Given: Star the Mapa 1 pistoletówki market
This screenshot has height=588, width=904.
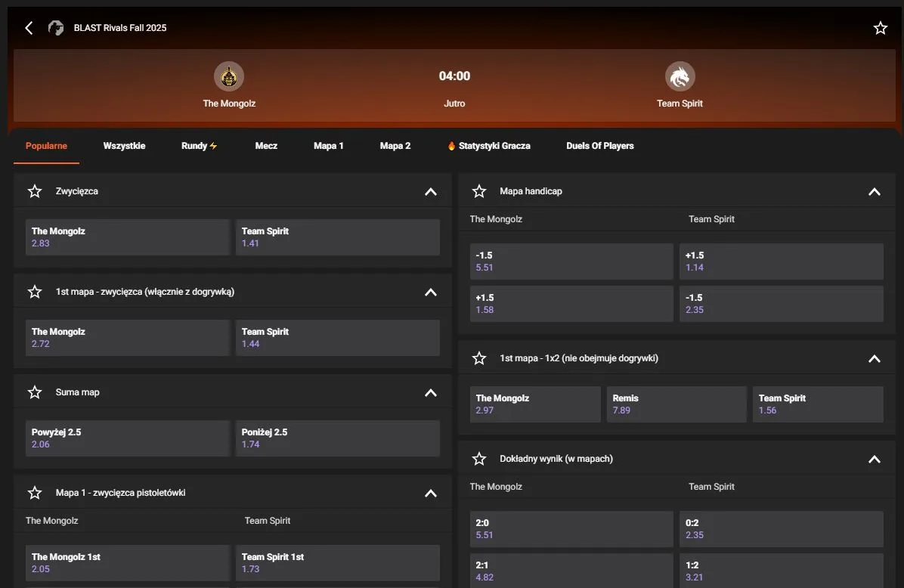Looking at the screenshot, I should tap(35, 493).
